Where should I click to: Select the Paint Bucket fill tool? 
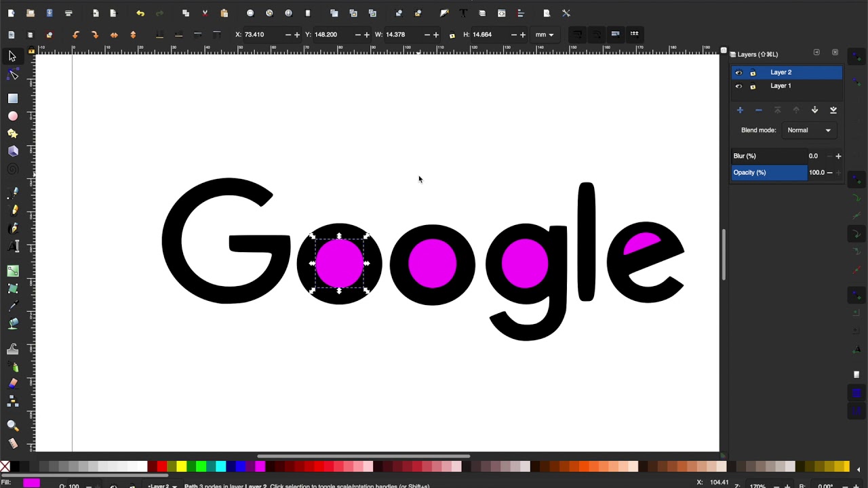12,323
